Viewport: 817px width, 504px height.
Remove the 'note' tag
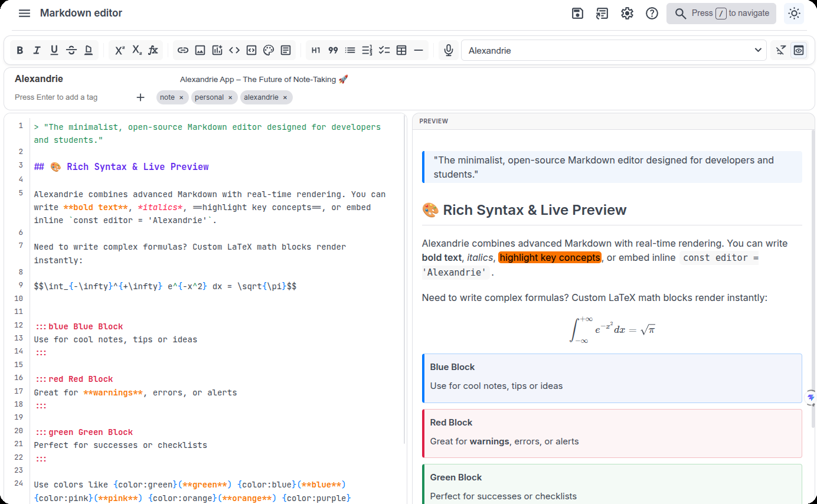coord(181,97)
